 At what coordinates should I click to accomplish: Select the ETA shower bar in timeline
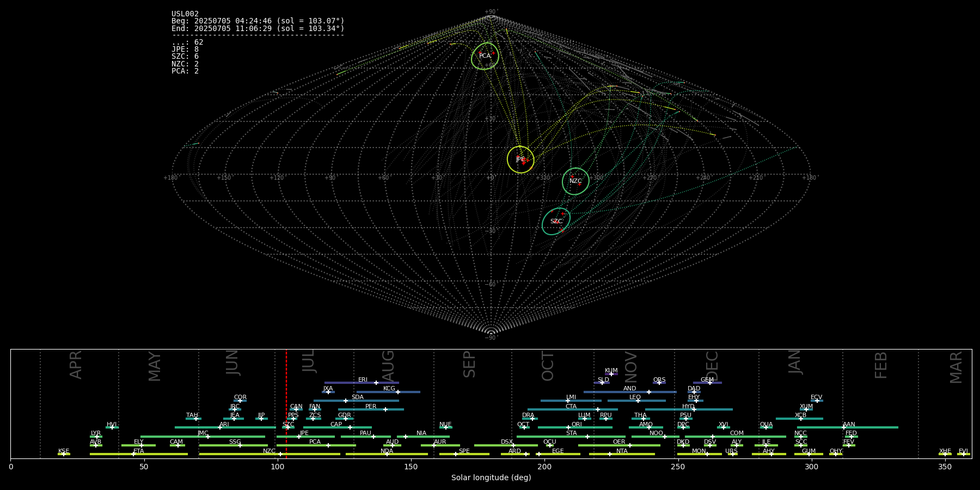click(139, 454)
